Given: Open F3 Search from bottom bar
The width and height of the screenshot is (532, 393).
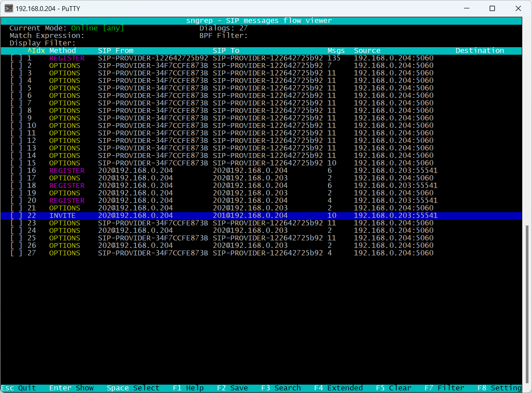Looking at the screenshot, I should [281, 388].
